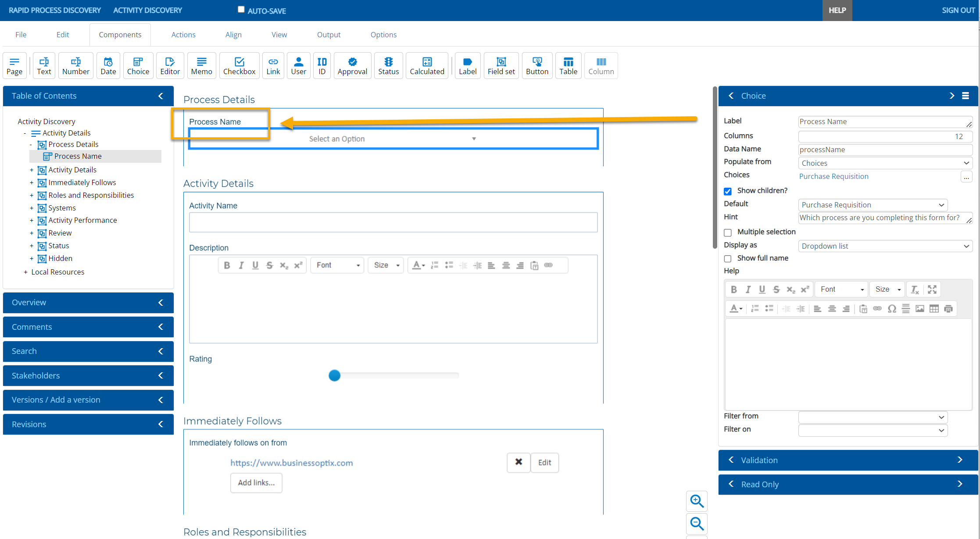The image size is (980, 539).
Task: Uncheck the Show children checkbox
Action: coord(728,191)
